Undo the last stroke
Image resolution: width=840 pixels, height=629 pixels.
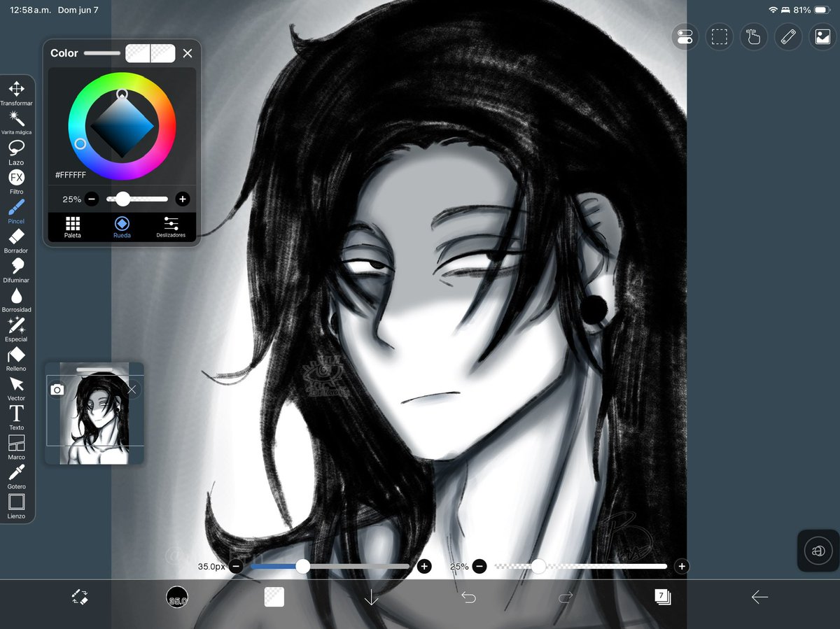(x=468, y=597)
